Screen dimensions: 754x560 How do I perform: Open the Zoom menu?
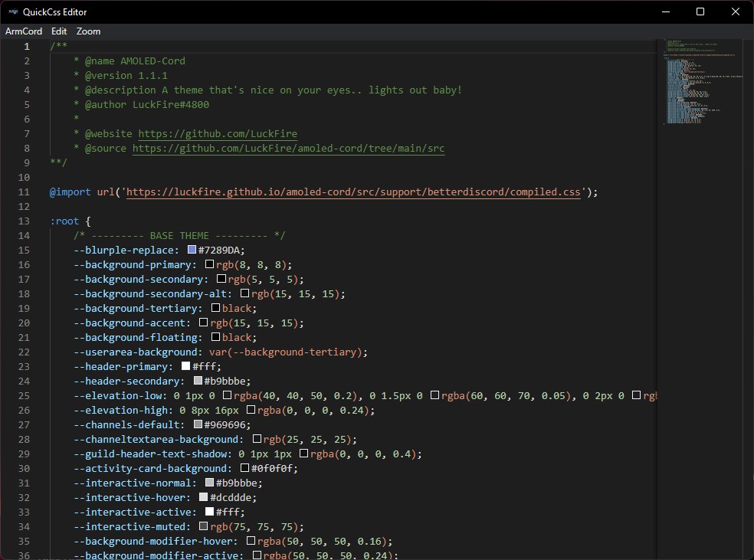tap(87, 31)
